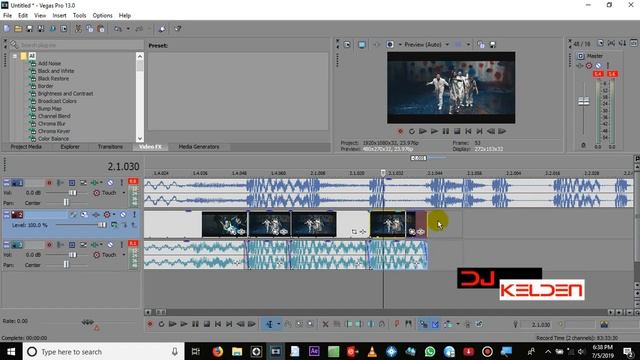Switch to the Explorer tab

70,147
